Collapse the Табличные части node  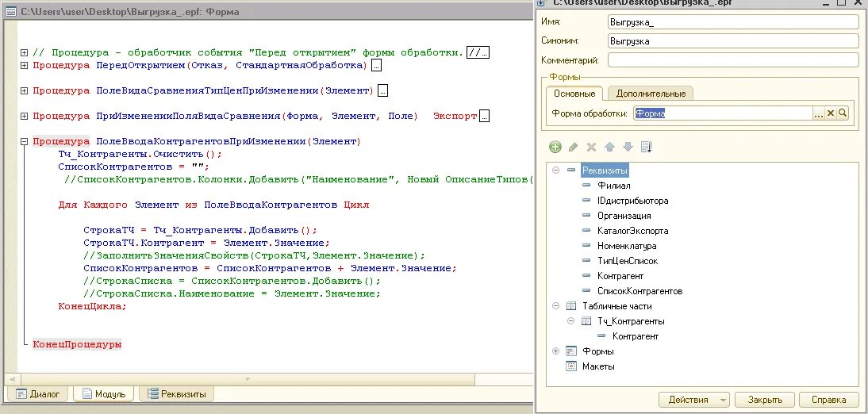555,306
